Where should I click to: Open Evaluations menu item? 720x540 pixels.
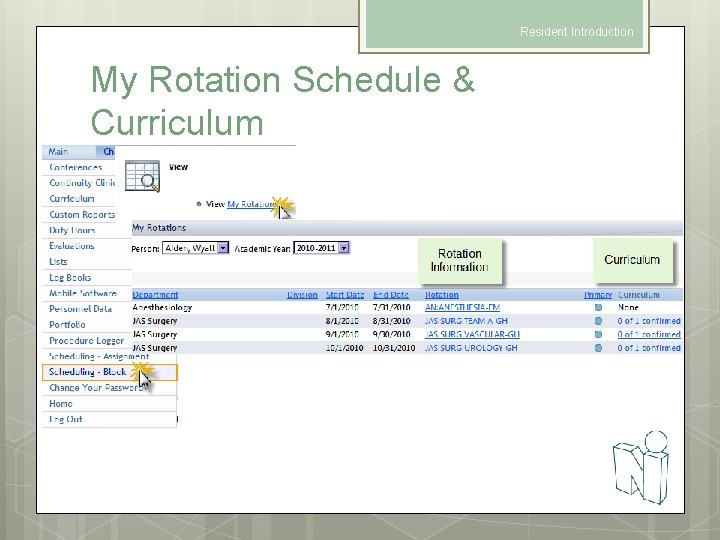(x=72, y=246)
